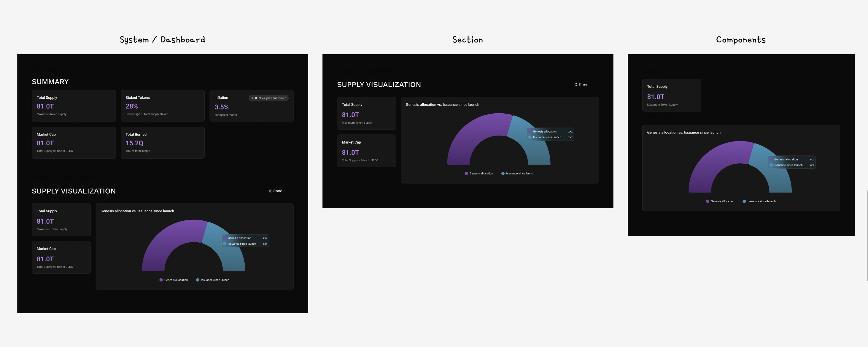Click the chart title in the Dashboard frame

pyautogui.click(x=137, y=211)
